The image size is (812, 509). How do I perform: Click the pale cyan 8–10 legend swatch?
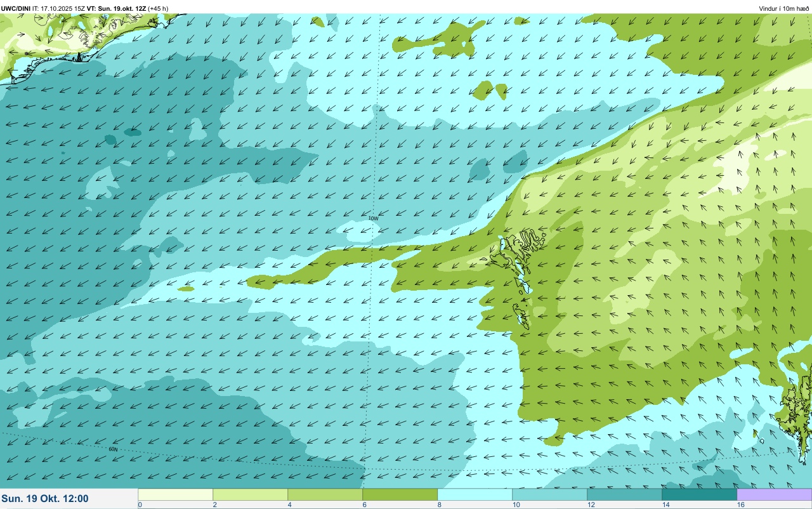click(x=475, y=494)
